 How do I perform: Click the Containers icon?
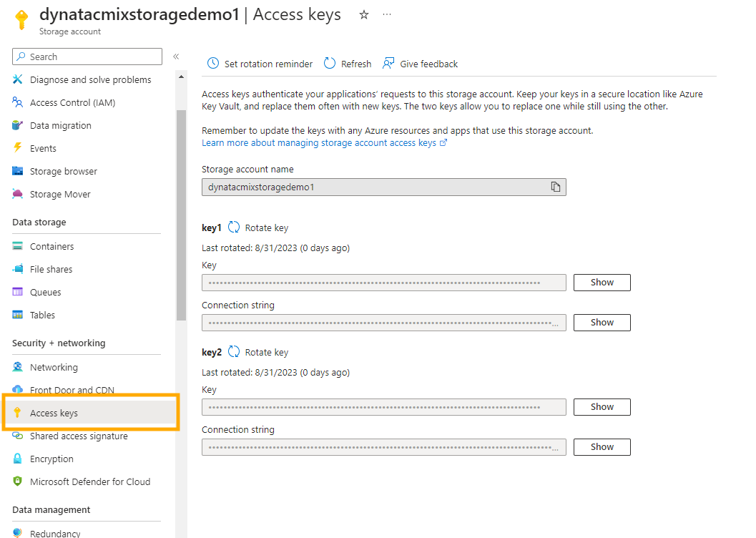click(17, 246)
